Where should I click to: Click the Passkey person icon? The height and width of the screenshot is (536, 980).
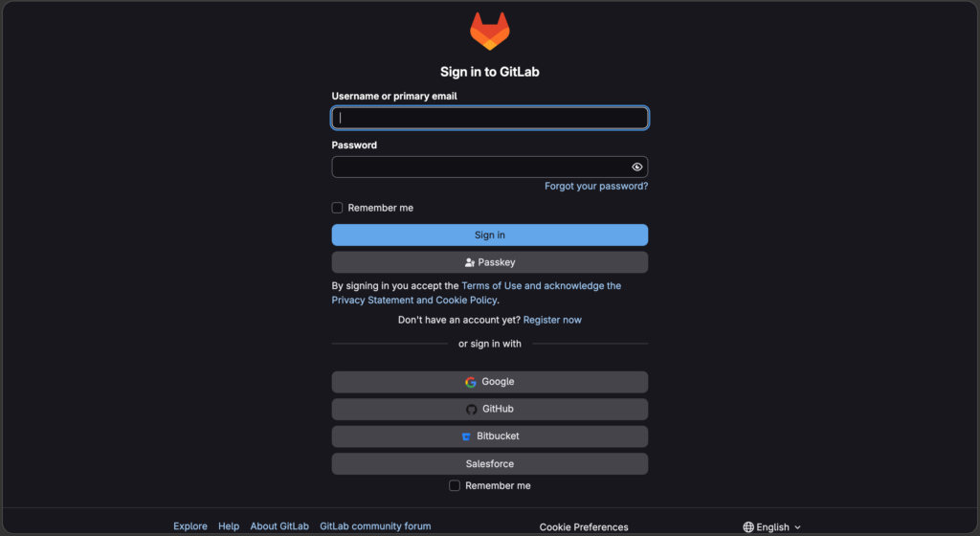click(469, 262)
